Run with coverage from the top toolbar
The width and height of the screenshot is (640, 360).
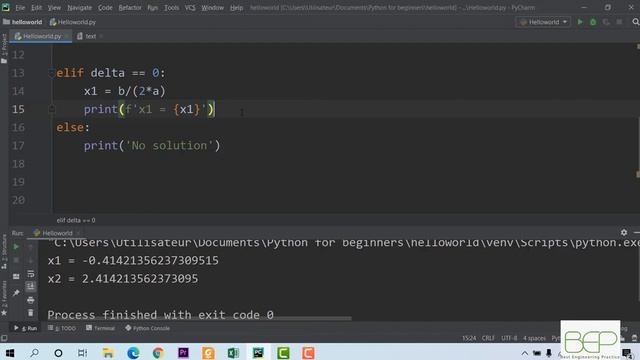tap(606, 22)
